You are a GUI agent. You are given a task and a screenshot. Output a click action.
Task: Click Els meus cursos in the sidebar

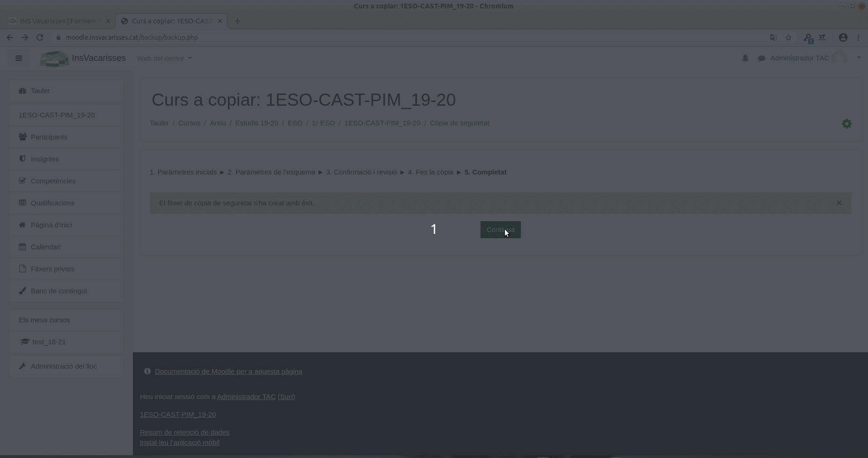[66, 320]
